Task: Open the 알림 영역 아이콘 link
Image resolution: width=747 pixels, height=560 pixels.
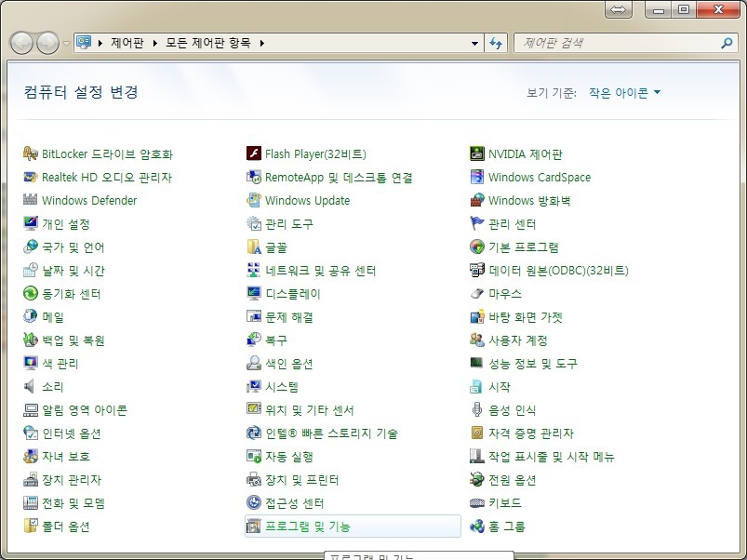Action: (85, 410)
